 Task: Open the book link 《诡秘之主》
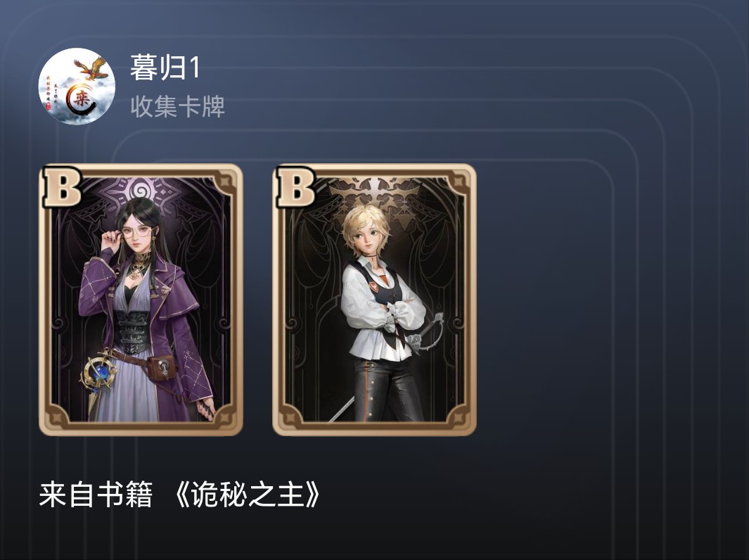coord(246,494)
